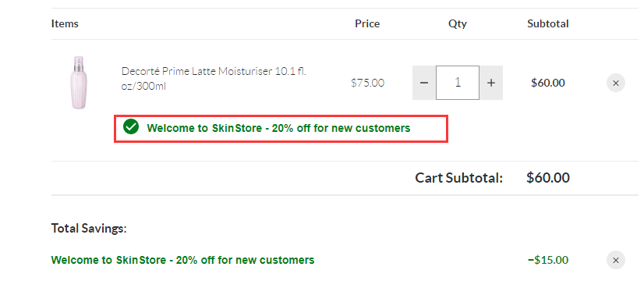This screenshot has height=288, width=644.
Task: Click the moisturiser bottle thumbnail image
Action: pos(80,83)
